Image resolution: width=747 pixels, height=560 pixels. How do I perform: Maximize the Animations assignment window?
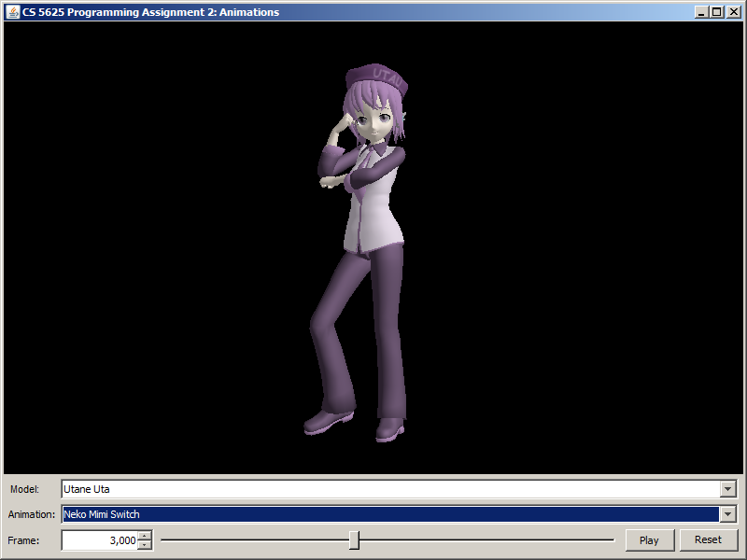coord(716,12)
